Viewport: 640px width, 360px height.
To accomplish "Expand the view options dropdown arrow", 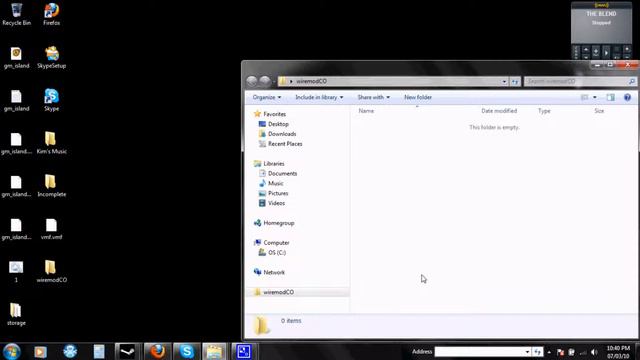I will (595, 97).
